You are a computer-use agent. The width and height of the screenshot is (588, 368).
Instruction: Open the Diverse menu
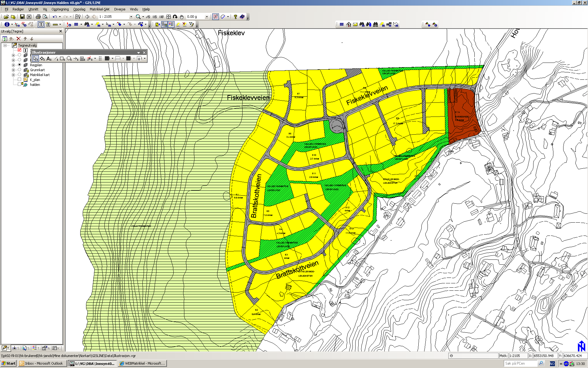(120, 9)
